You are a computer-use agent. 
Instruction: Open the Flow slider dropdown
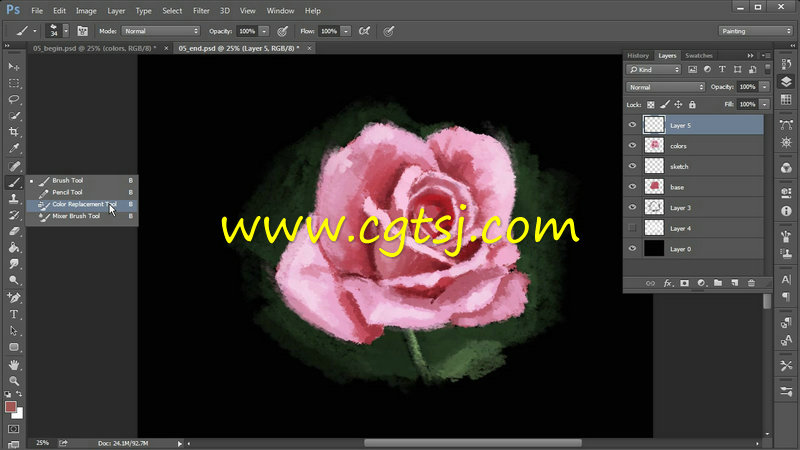346,31
